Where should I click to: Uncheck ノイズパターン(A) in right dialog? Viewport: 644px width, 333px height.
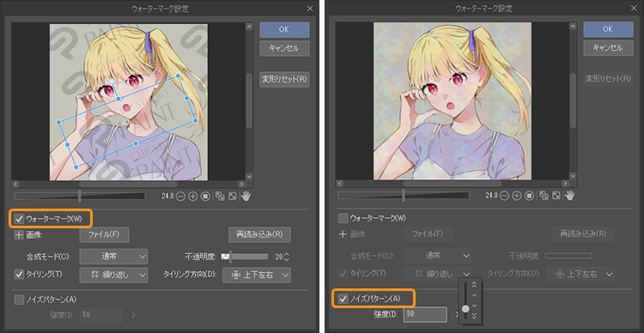pyautogui.click(x=343, y=299)
